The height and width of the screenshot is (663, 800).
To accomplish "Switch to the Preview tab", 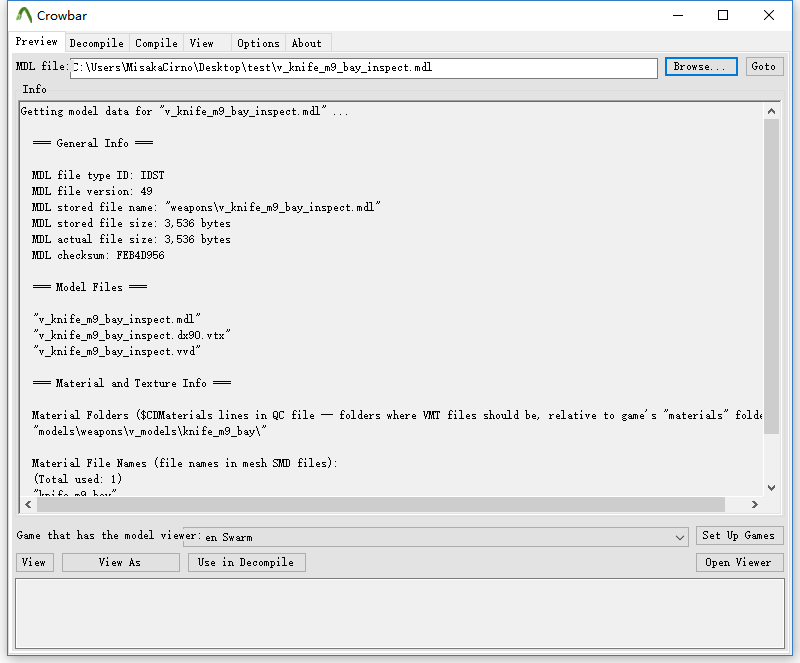I will (x=37, y=42).
